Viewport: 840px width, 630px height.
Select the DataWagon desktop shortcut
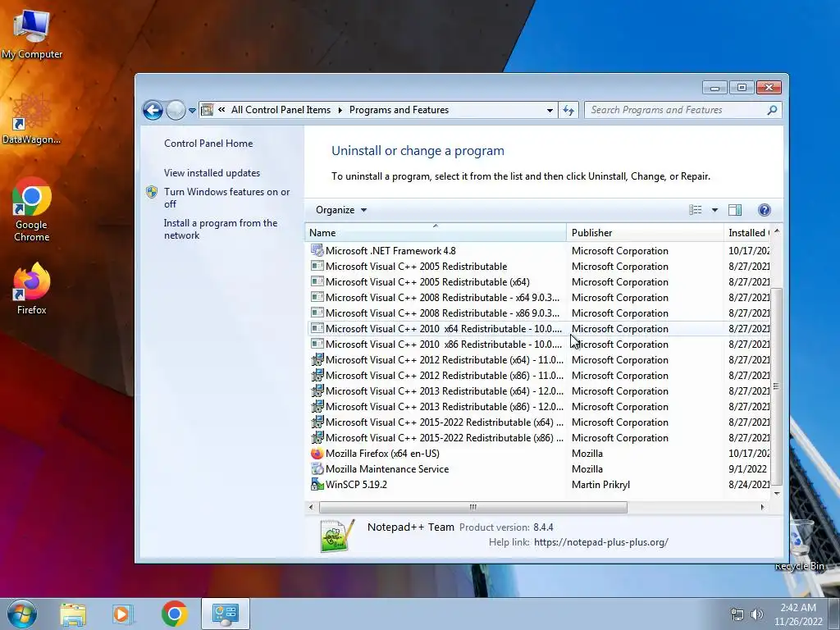tap(32, 119)
